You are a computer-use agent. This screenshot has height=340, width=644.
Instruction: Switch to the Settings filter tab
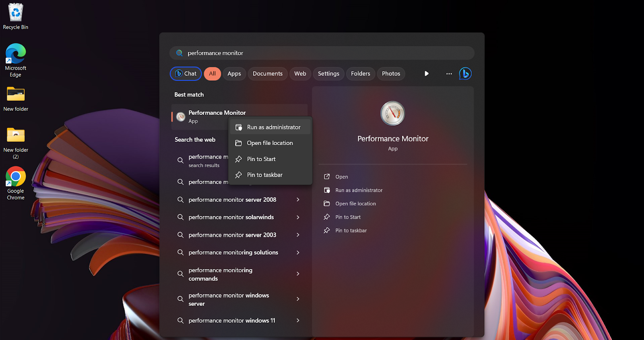click(x=328, y=74)
